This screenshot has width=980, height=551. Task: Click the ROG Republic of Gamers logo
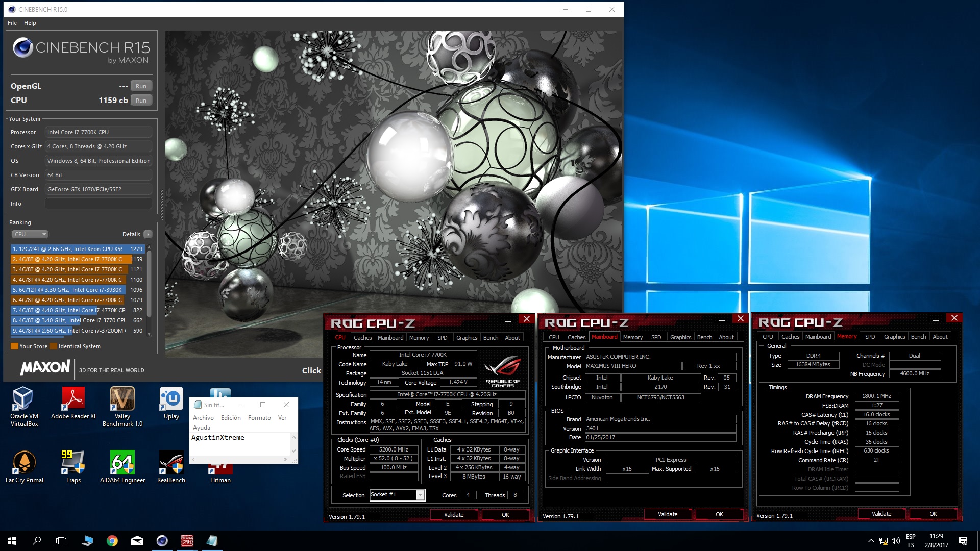coord(503,371)
